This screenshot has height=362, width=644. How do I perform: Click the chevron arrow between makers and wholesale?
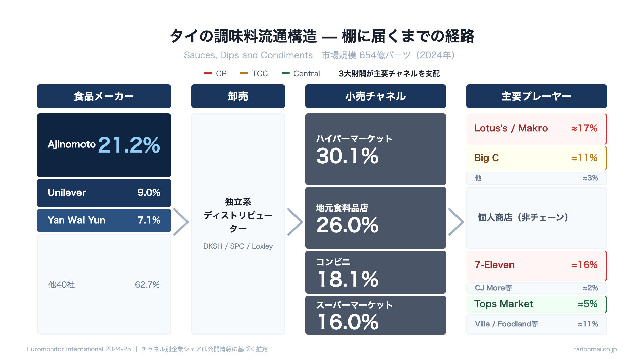pyautogui.click(x=181, y=222)
